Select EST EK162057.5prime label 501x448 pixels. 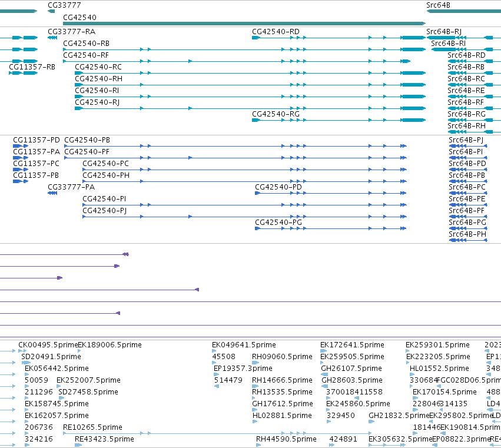point(57,416)
